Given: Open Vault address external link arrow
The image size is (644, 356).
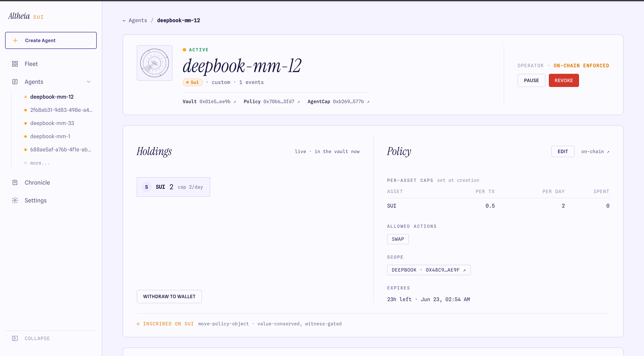Looking at the screenshot, I should pyautogui.click(x=235, y=102).
